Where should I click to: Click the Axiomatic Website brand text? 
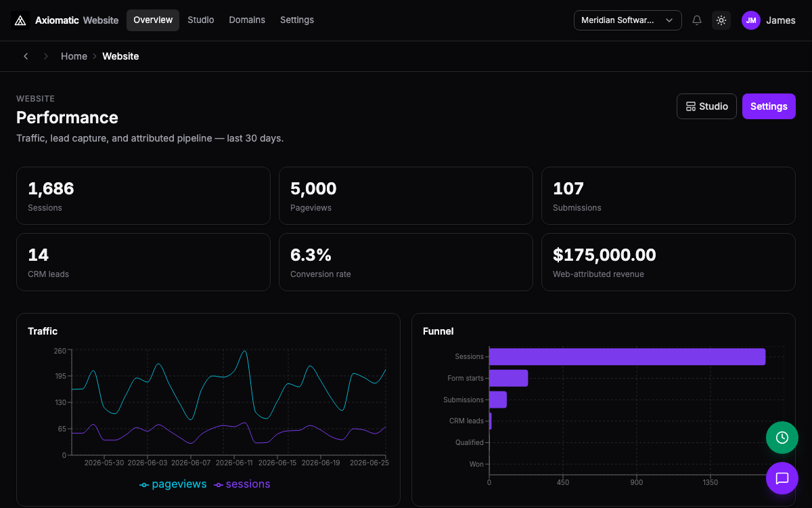77,20
